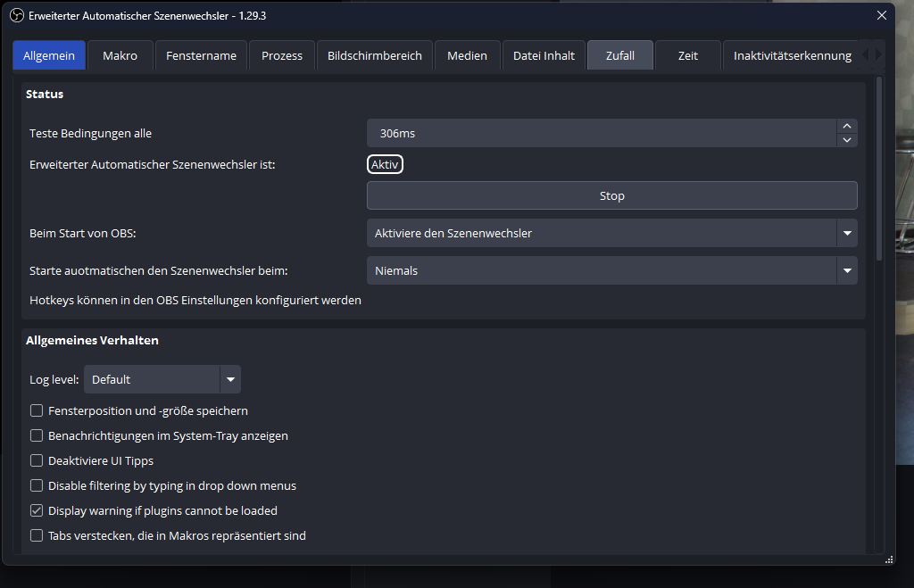Click the 306ms interval input field
Screen dimensions: 914x588
coord(600,134)
